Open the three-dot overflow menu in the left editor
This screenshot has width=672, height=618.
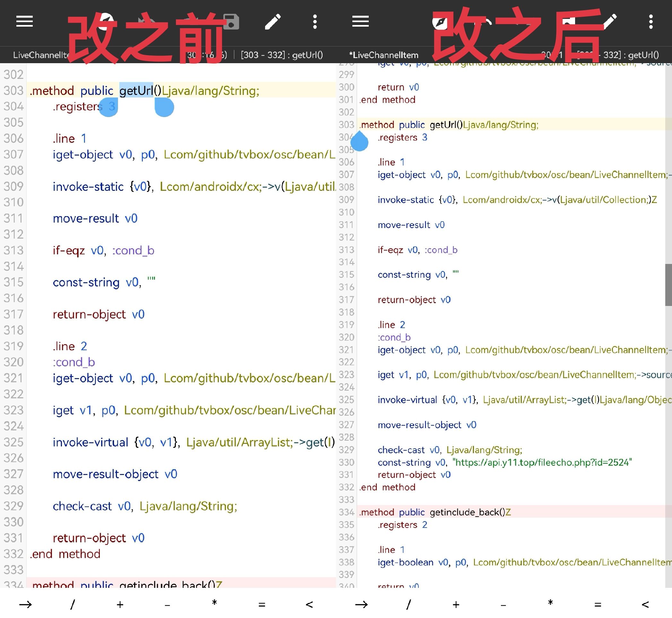(x=314, y=22)
